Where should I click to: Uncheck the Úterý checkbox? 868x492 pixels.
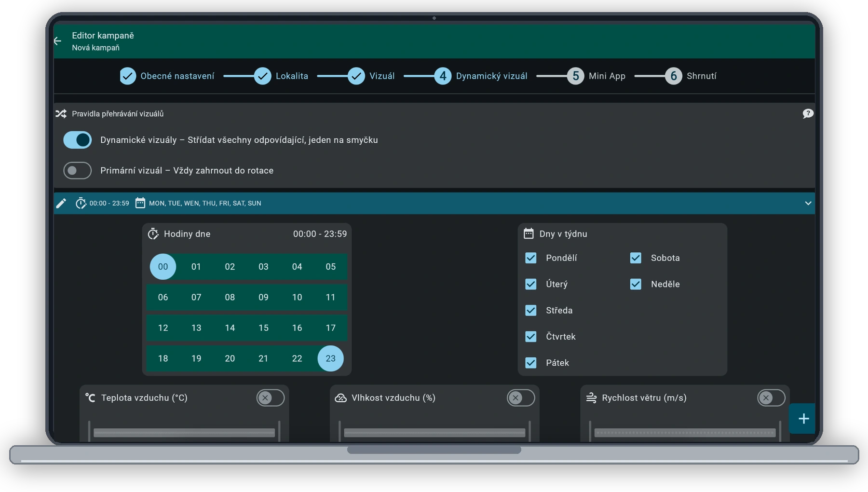point(531,284)
